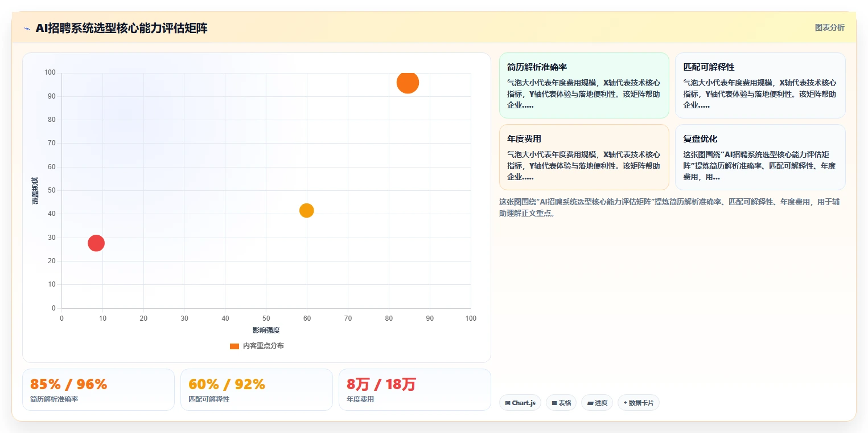
Task: Click the sparkle icon in the 数据卡片 chip
Action: pos(626,403)
